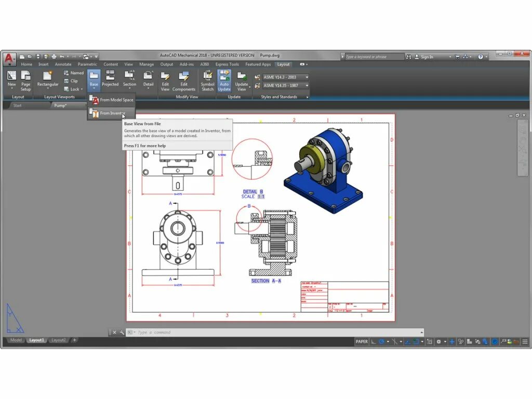Expand the Lock viewport dropdown arrow
Viewport: 532px width, 399px height.
[82, 89]
